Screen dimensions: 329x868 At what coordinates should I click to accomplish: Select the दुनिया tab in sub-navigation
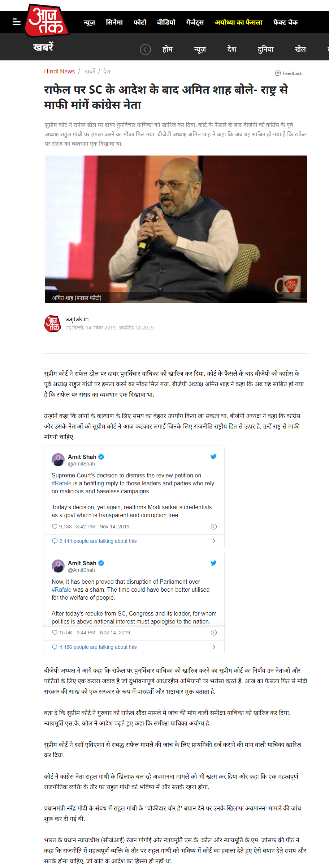point(265,49)
